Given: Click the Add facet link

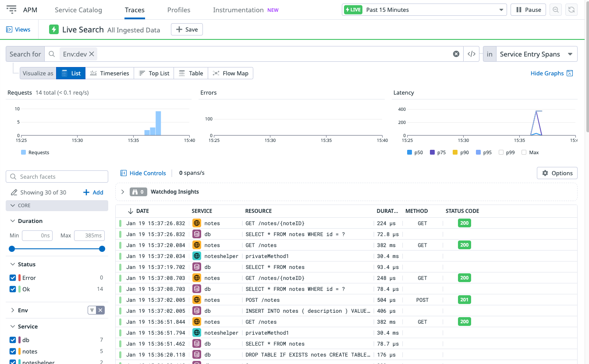Looking at the screenshot, I should pyautogui.click(x=93, y=192).
